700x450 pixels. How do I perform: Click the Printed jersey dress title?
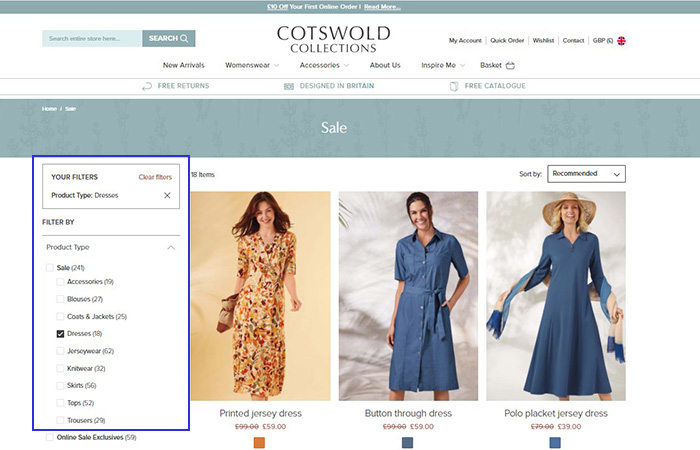(261, 413)
